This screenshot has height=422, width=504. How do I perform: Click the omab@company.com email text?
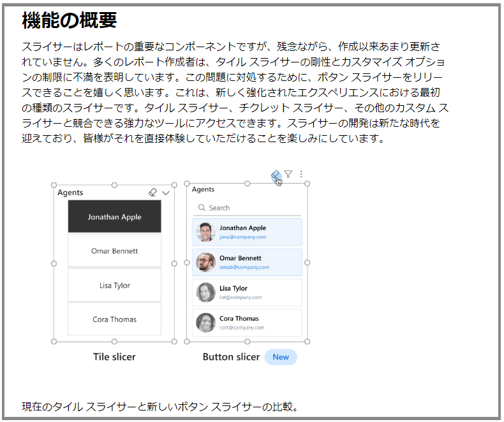click(x=244, y=267)
